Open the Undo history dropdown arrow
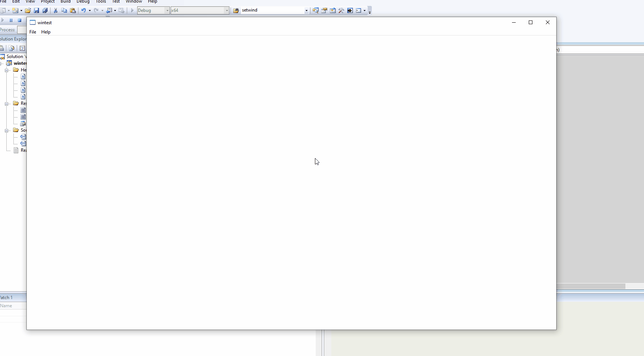Viewport: 644px width, 356px height. click(x=90, y=11)
